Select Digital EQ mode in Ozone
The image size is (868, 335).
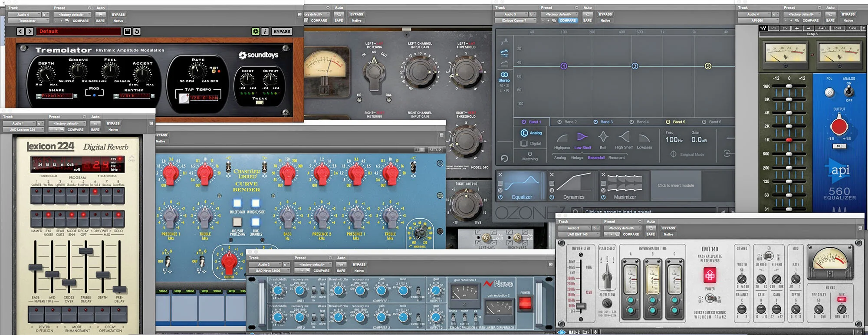pyautogui.click(x=531, y=144)
